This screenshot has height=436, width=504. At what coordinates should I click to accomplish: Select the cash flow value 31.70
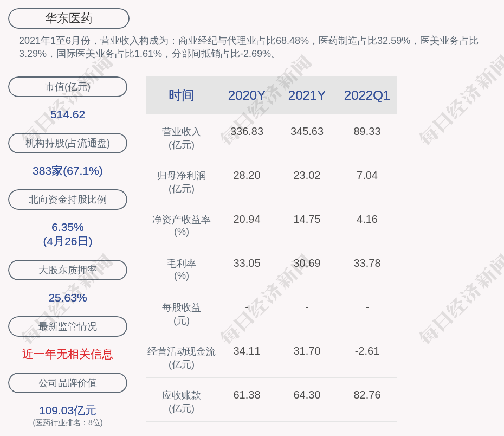tap(307, 351)
